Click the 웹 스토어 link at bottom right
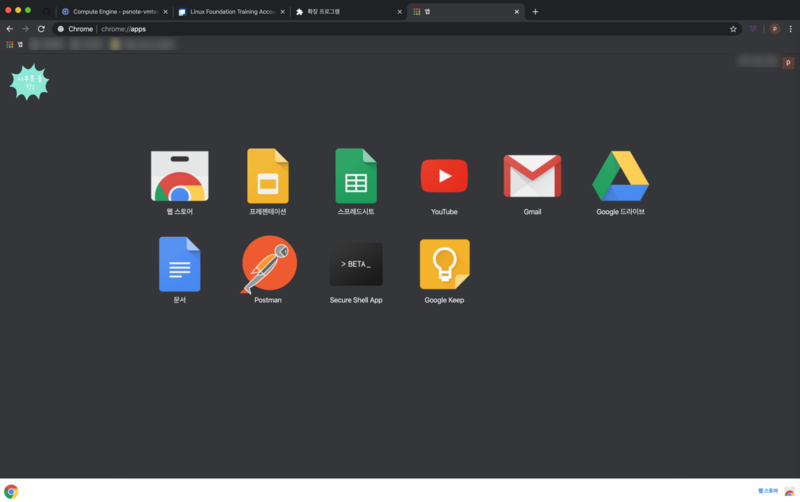800x502 pixels. 768,491
